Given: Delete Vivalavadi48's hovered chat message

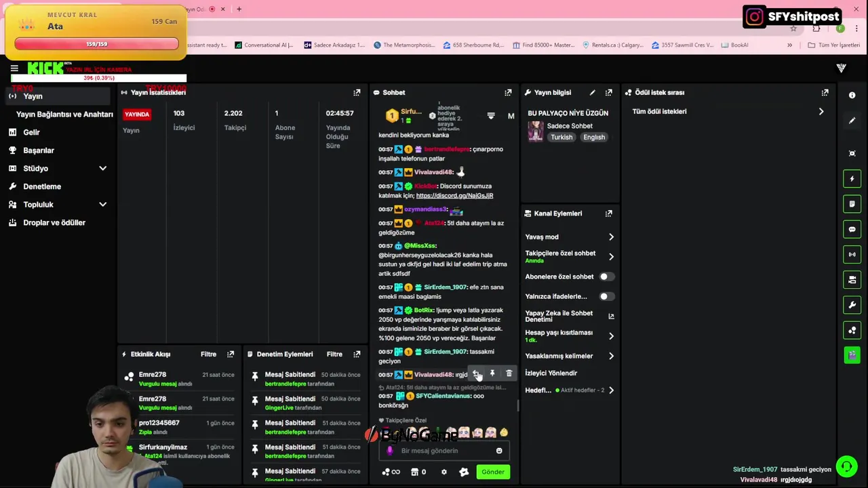Looking at the screenshot, I should [x=509, y=373].
